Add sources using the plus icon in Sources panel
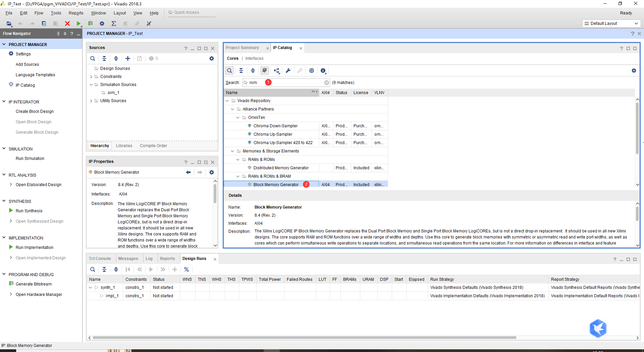The image size is (644, 352). coord(128,58)
